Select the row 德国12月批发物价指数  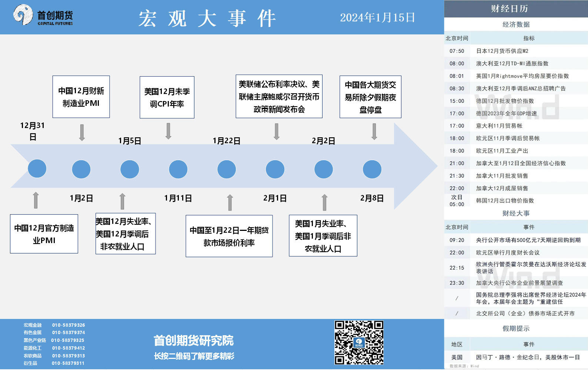point(516,101)
